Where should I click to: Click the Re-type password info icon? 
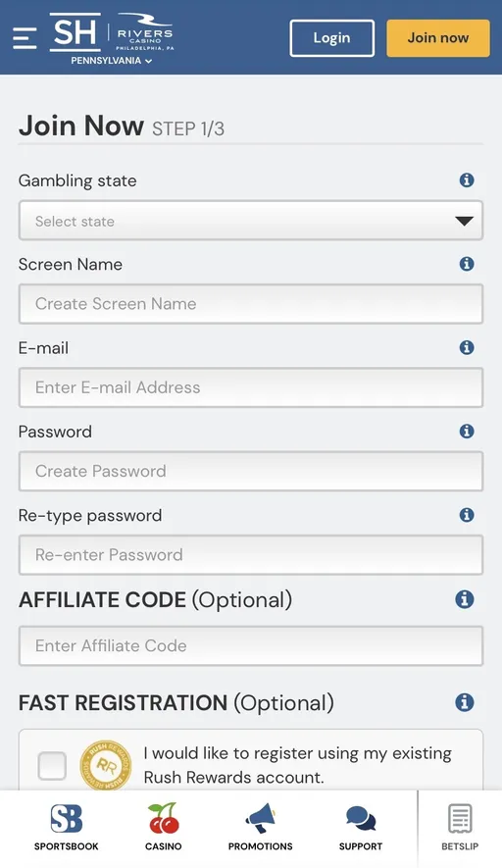tap(467, 515)
